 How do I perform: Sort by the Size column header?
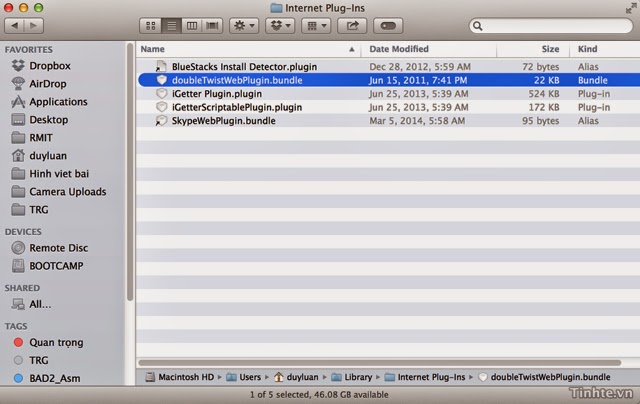tap(550, 49)
